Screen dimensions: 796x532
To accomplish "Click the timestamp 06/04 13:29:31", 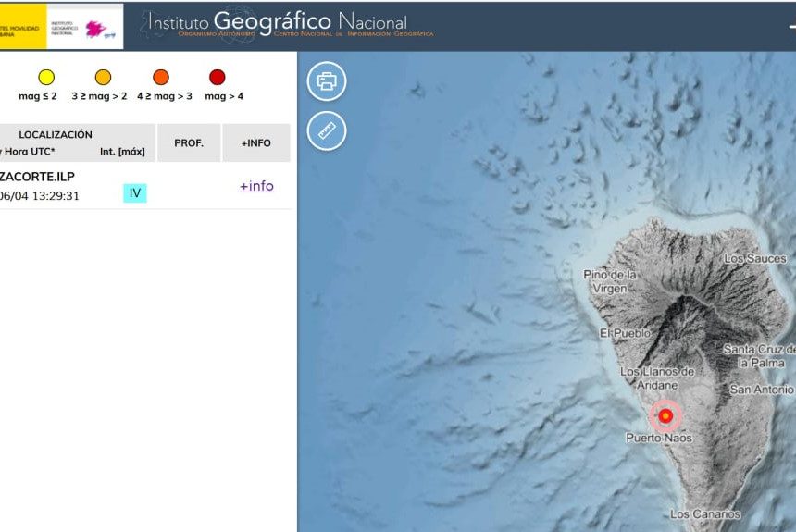I will point(40,196).
